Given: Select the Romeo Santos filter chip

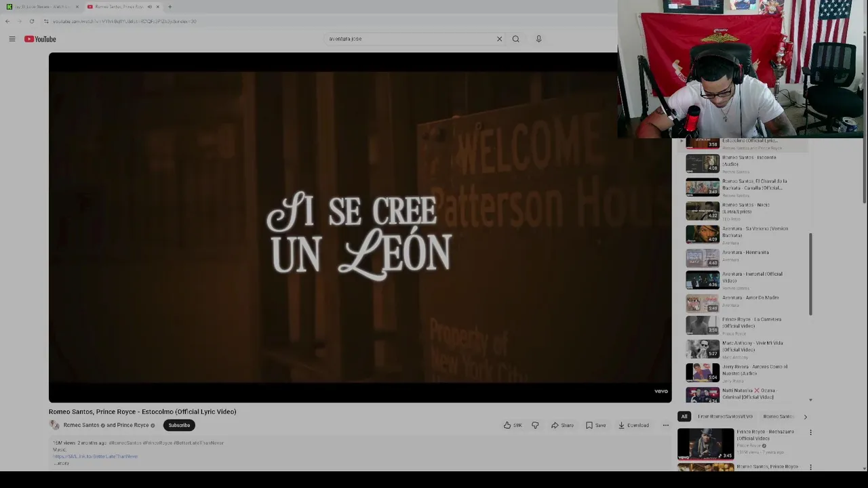Looking at the screenshot, I should 778,417.
